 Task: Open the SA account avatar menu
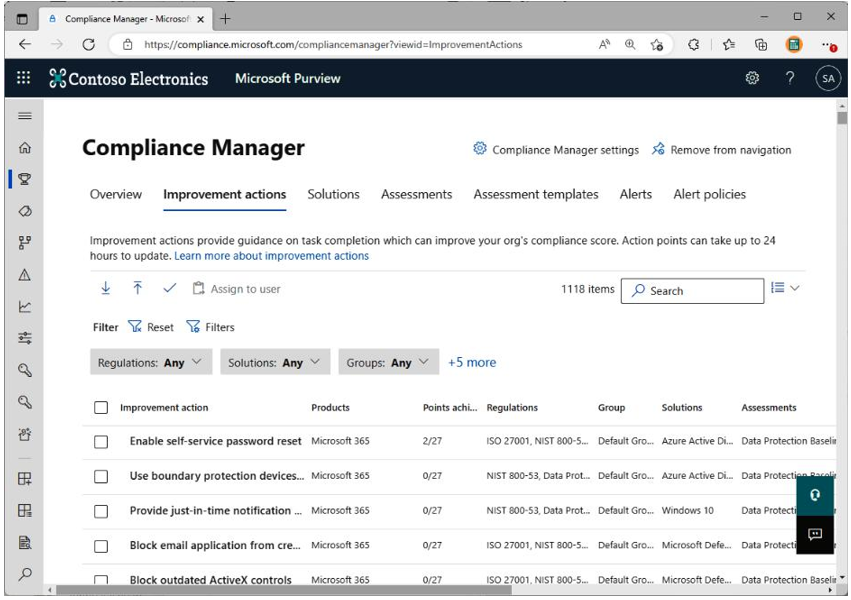[x=828, y=78]
